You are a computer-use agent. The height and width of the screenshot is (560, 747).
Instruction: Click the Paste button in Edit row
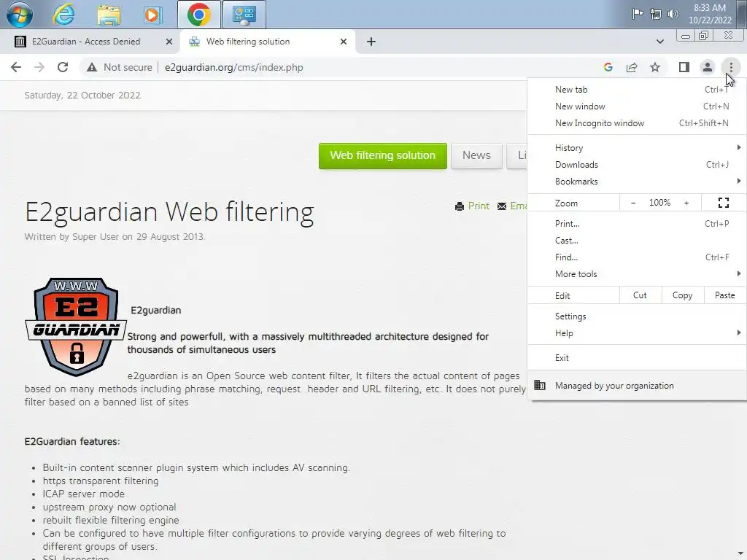tap(724, 295)
